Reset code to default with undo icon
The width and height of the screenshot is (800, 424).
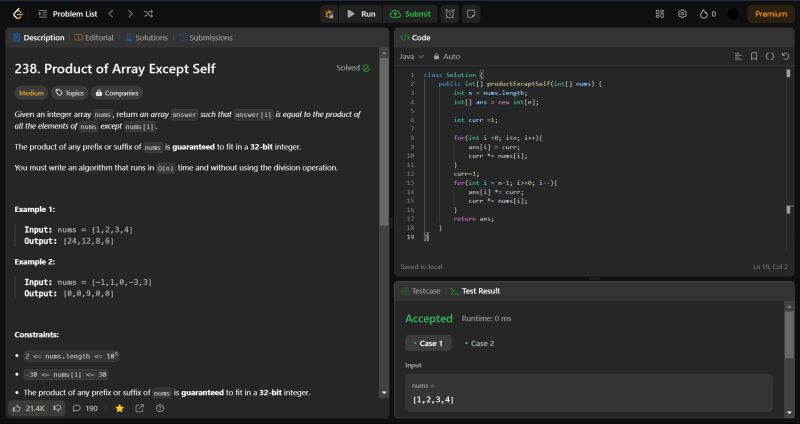tap(786, 57)
